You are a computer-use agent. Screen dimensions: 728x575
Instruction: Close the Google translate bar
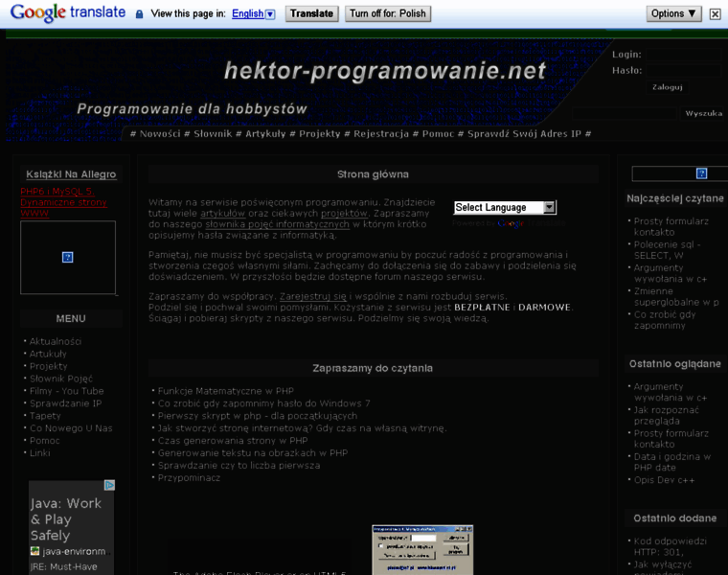(715, 14)
